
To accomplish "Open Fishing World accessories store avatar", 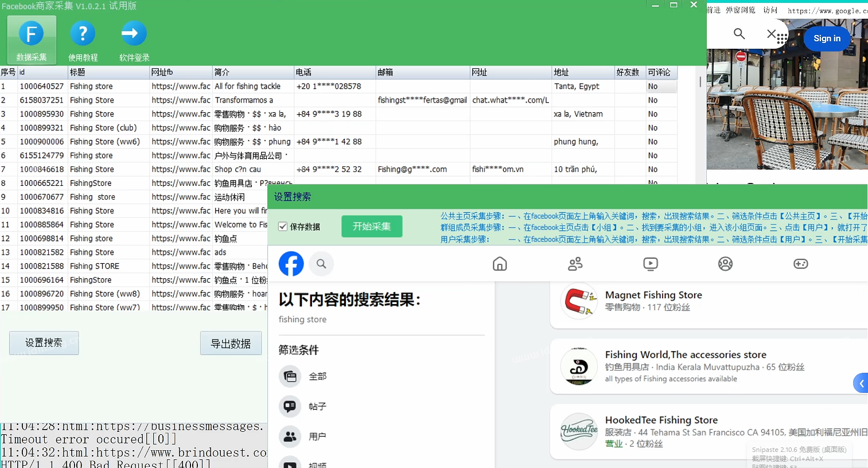I will click(579, 366).
